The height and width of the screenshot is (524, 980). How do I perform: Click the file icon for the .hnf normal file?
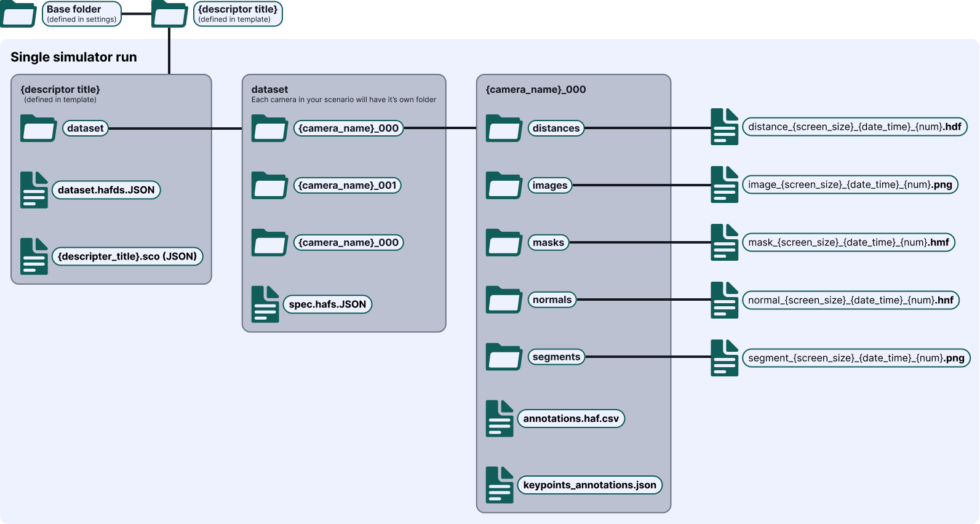pos(725,300)
